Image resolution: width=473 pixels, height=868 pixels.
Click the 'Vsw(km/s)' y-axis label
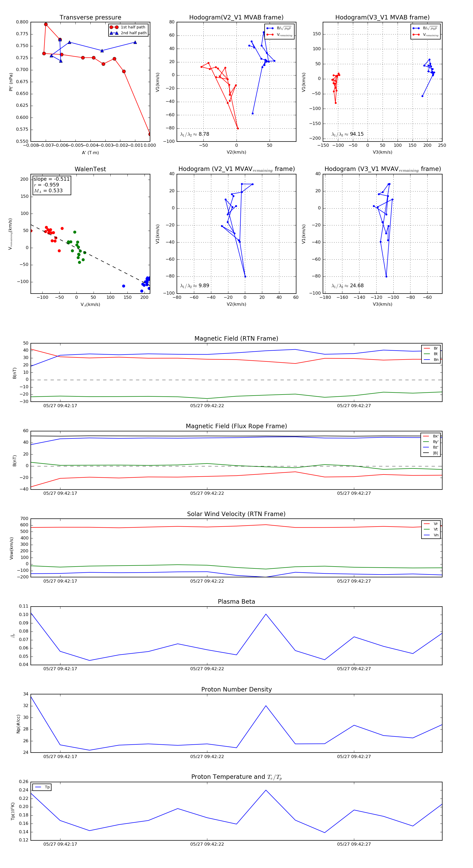coord(12,549)
